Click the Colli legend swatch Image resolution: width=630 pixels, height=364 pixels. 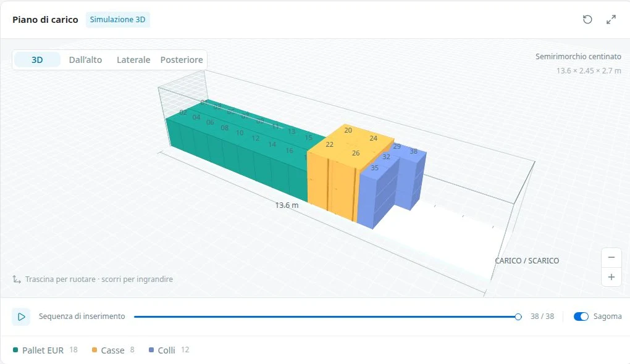pyautogui.click(x=151, y=350)
